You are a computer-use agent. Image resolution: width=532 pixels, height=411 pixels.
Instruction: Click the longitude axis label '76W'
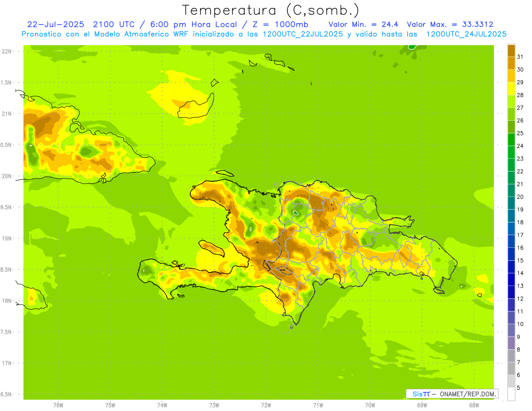click(58, 405)
